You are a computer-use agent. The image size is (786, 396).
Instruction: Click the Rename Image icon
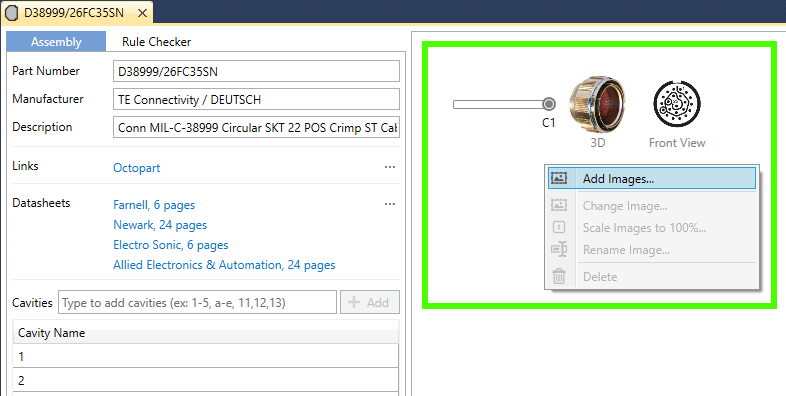click(x=559, y=249)
